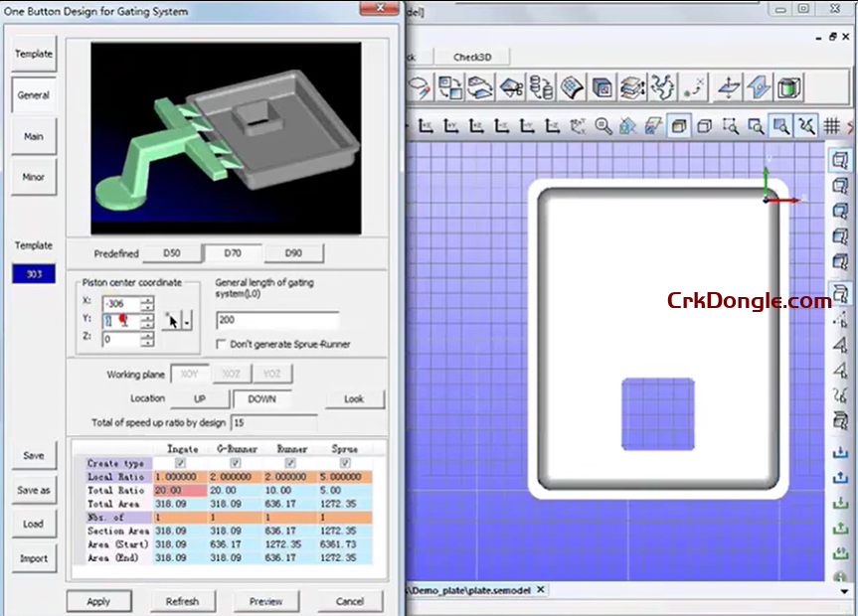
Task: Select the runner path curve icon
Action: pos(665,88)
